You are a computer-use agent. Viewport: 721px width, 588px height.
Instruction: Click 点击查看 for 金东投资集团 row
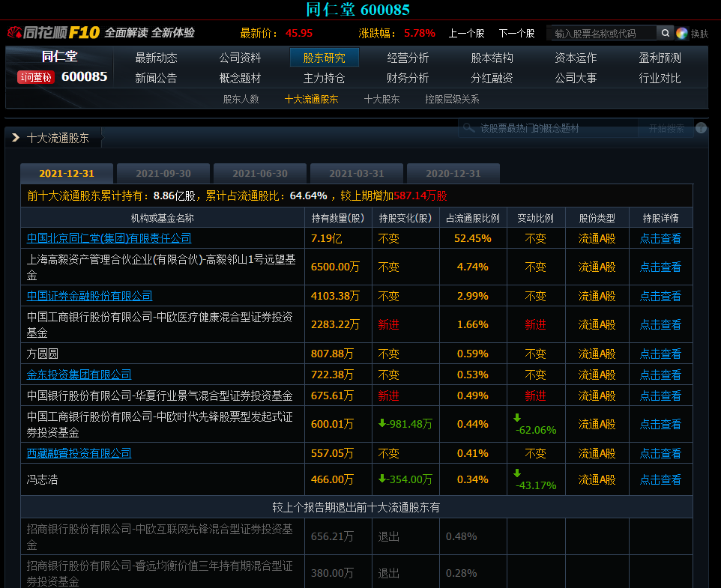(x=660, y=375)
